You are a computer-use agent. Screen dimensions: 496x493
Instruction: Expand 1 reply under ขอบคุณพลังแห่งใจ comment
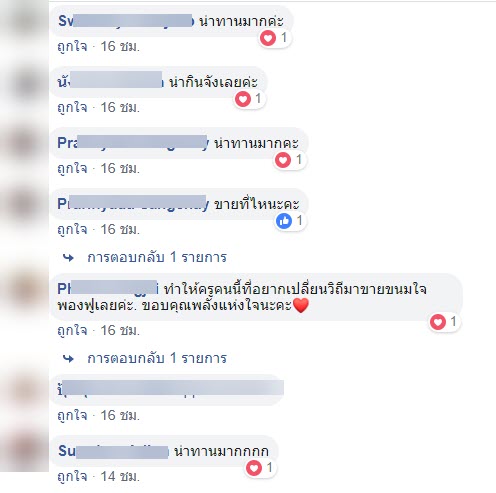pos(157,358)
